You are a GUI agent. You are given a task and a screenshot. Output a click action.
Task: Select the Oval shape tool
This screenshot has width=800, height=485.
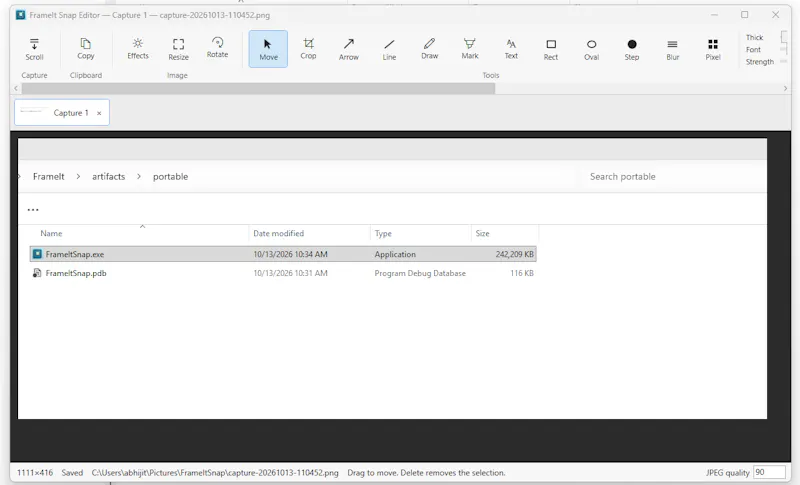coord(591,49)
